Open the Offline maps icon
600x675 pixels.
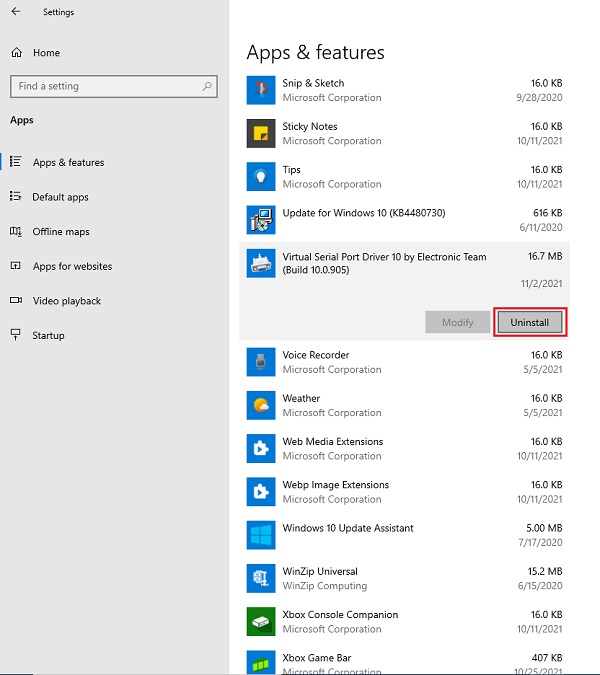click(15, 231)
